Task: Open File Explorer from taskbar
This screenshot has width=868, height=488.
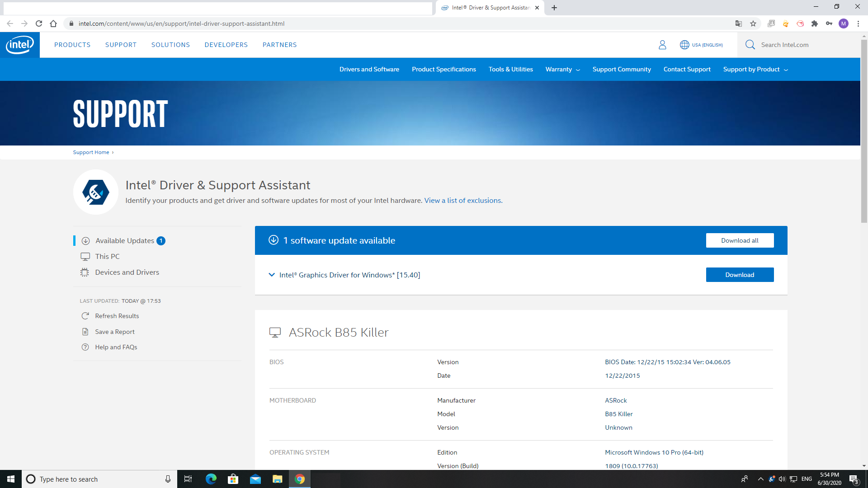Action: pyautogui.click(x=278, y=479)
